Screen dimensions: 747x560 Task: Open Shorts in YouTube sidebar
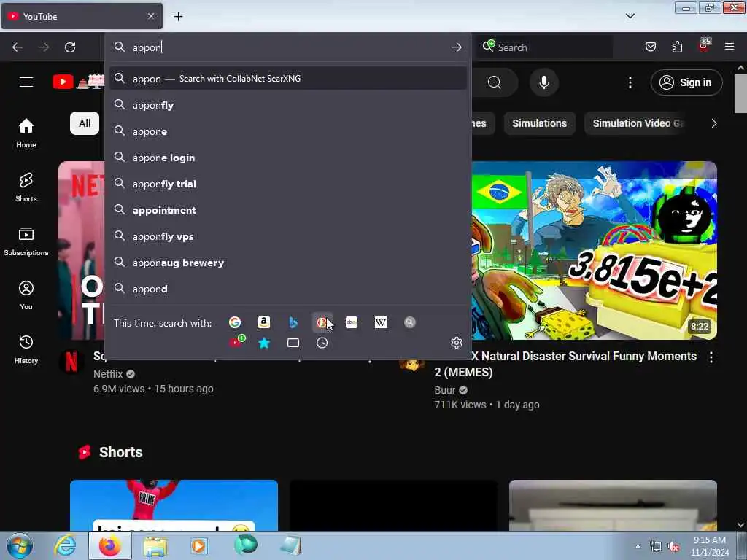pos(26,187)
